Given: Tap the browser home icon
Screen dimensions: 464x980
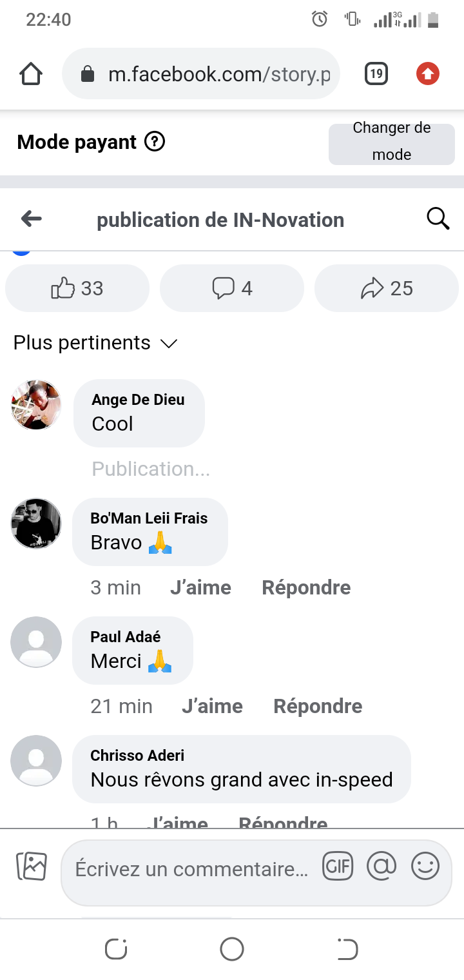Looking at the screenshot, I should (x=31, y=74).
